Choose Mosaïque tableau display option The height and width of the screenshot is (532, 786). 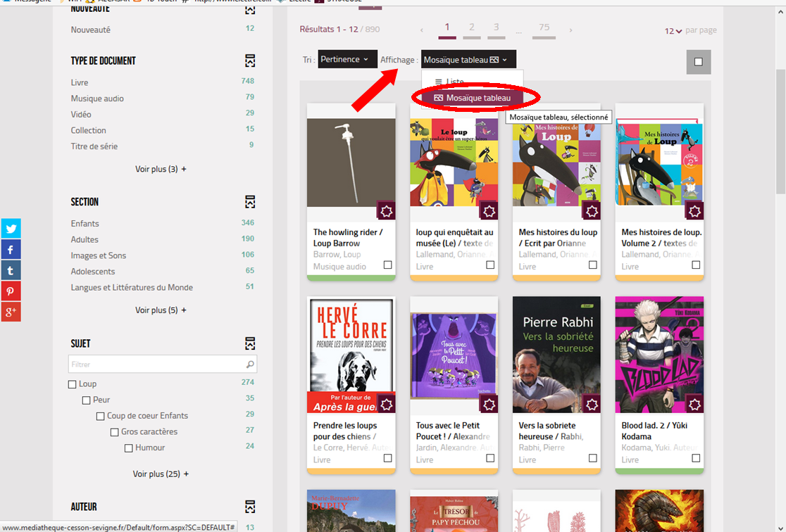(473, 98)
